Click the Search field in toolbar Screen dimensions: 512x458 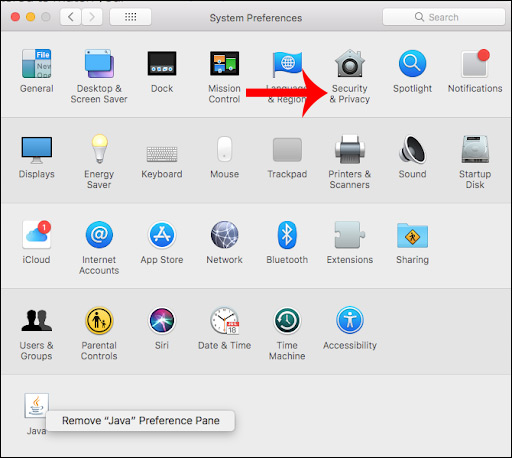(444, 17)
